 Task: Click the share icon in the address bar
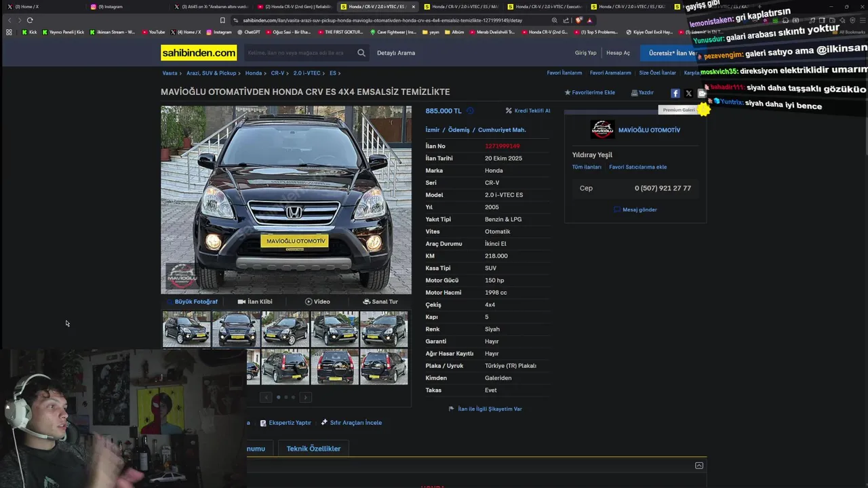(x=566, y=20)
